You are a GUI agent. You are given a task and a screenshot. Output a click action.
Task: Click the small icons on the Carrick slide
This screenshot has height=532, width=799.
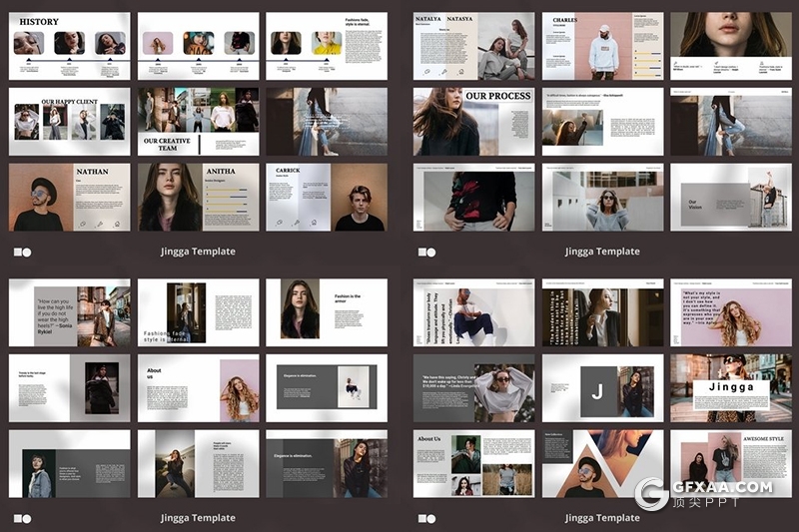click(x=291, y=222)
